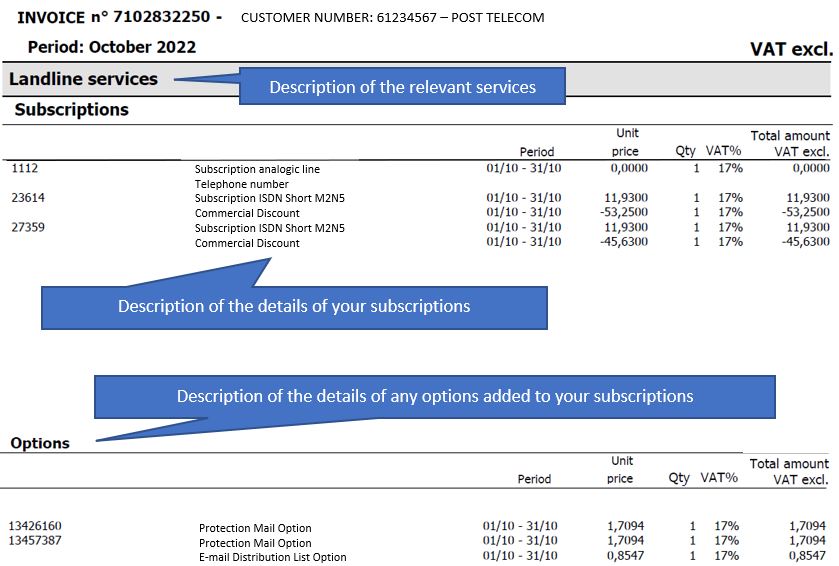
Task: Click subscription line number 27359
Action: [28, 228]
